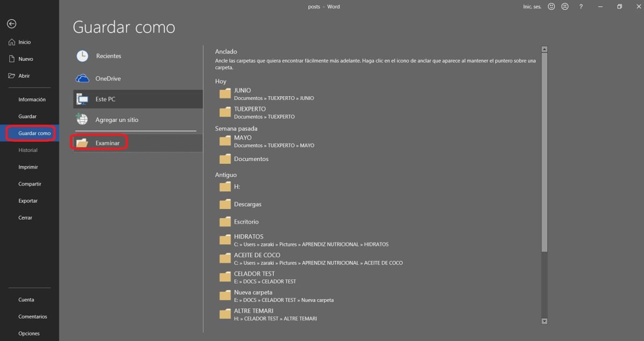Click the back arrow in the sidebar
The width and height of the screenshot is (644, 341).
11,24
